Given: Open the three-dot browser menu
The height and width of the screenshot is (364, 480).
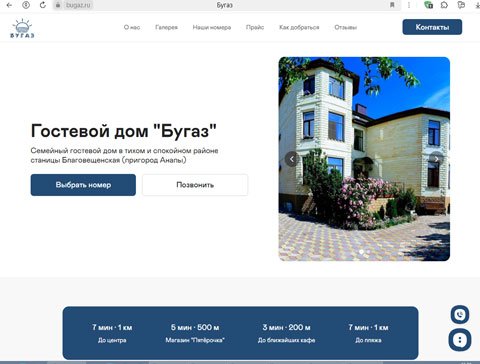Looking at the screenshot, I should [409, 5].
